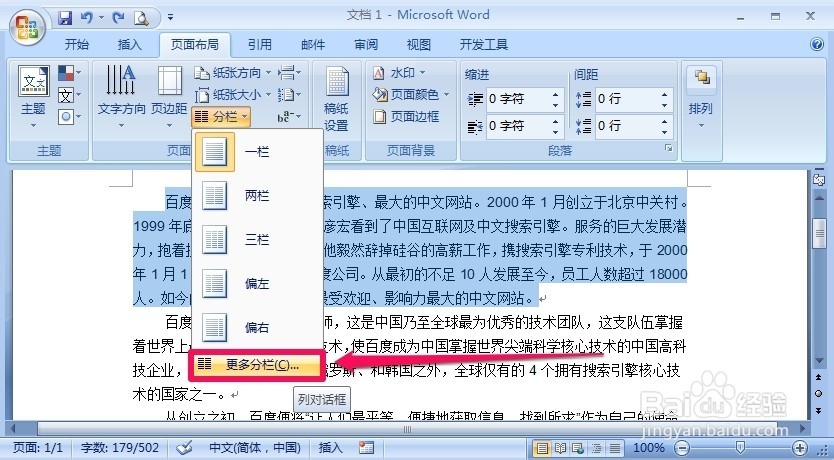Open theme fonts 文 dropdown
This screenshot has height=460, width=834.
[x=69, y=95]
